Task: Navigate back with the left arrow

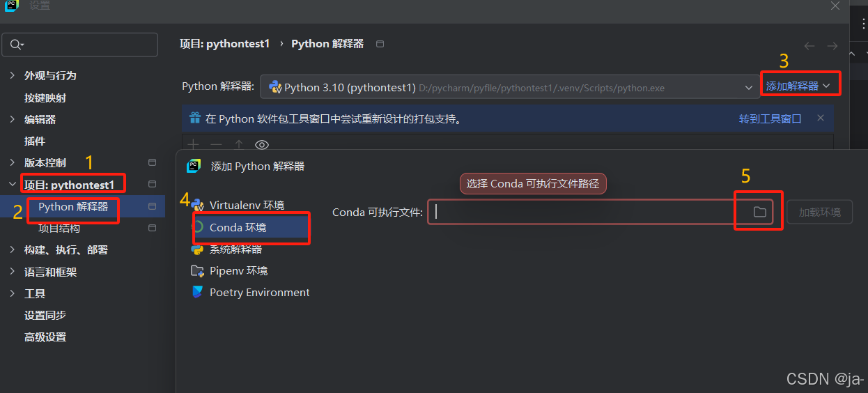Action: click(809, 45)
